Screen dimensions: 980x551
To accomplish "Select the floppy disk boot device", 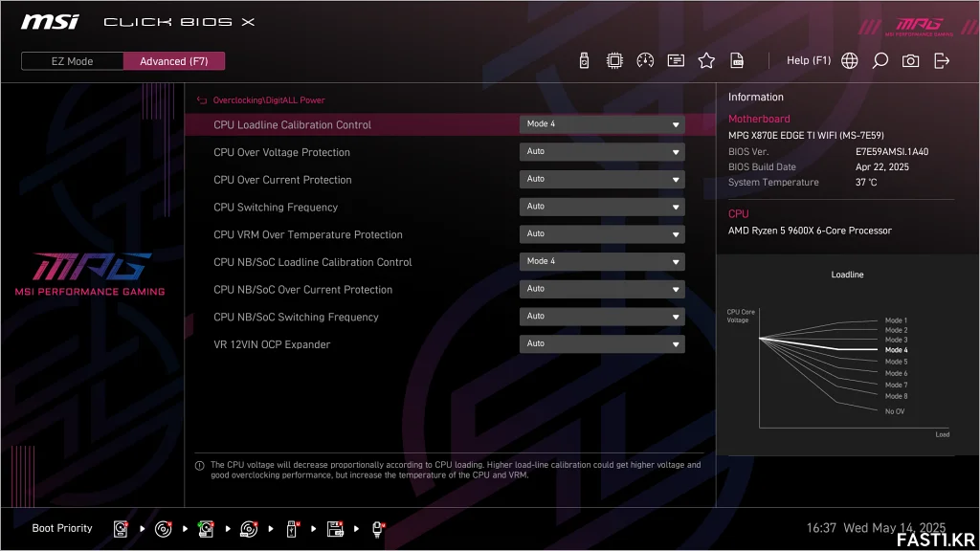I will [335, 528].
